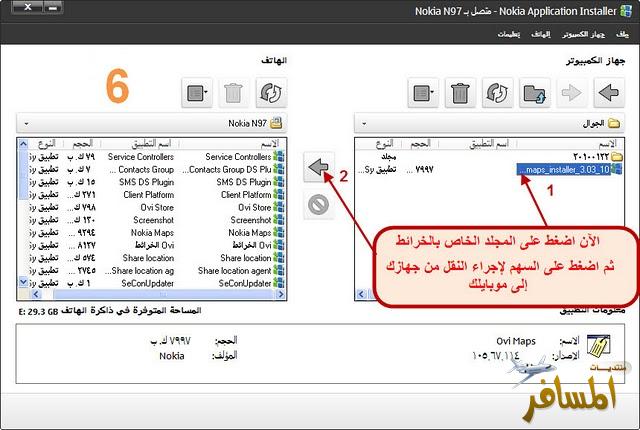Screen dimensions: 640x430
Task: Refresh the computer file list
Action: pos(498,93)
